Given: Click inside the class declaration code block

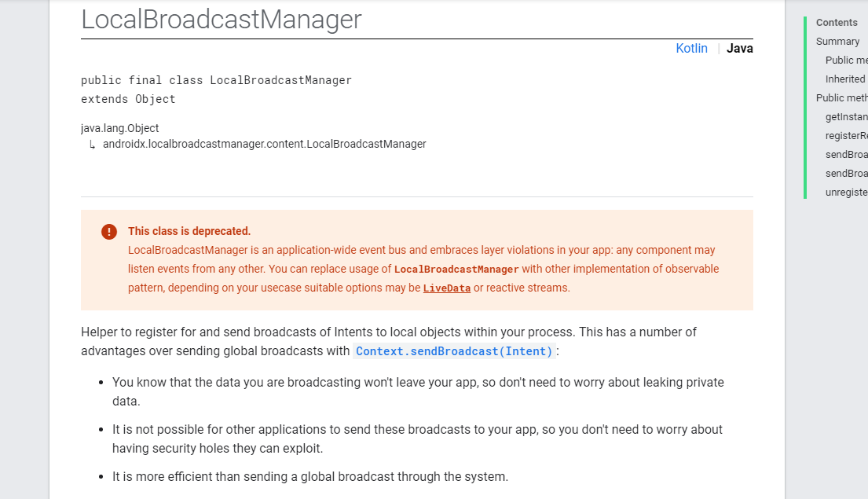Looking at the screenshot, I should (x=216, y=89).
